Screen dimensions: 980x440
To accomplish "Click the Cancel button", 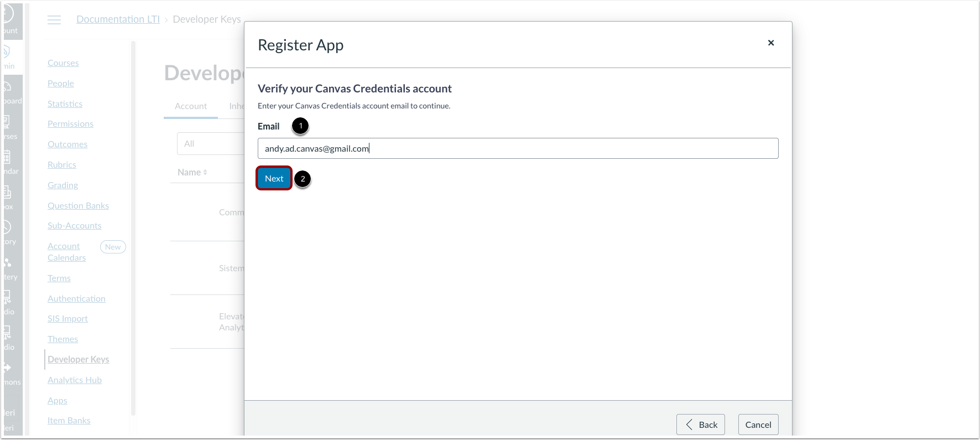I will (x=758, y=425).
